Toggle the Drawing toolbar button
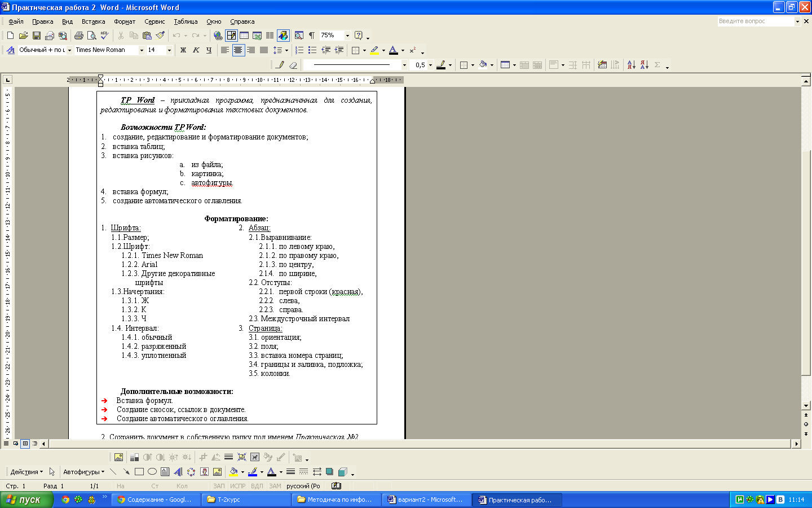This screenshot has height=508, width=812. 283,36
